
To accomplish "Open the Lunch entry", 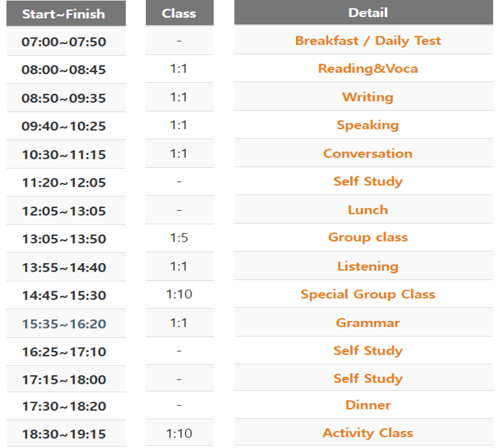I will (x=367, y=210).
